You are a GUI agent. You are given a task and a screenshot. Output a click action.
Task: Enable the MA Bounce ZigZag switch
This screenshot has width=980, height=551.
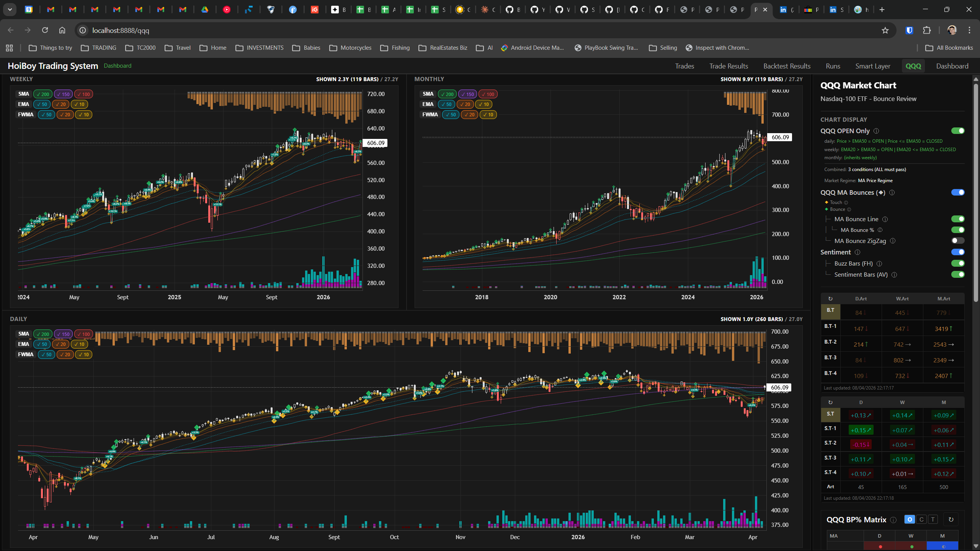958,241
